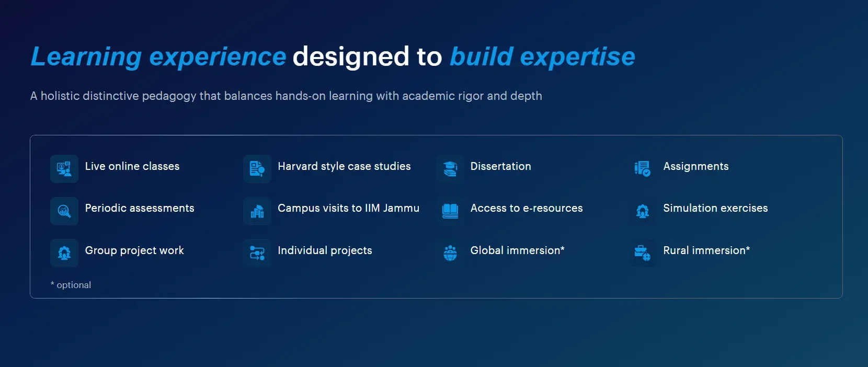Screen dimensions: 868x367
Task: Click the Individual projects flow icon
Action: coord(257,253)
